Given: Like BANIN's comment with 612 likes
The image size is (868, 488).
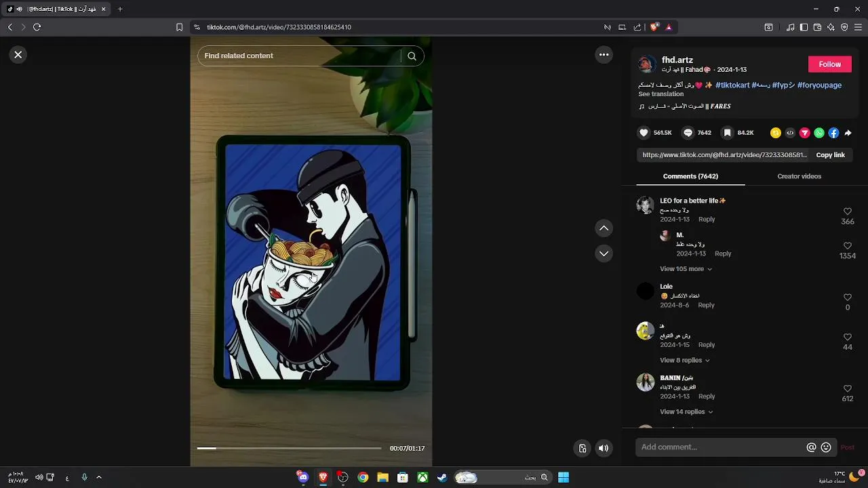Looking at the screenshot, I should [x=847, y=389].
